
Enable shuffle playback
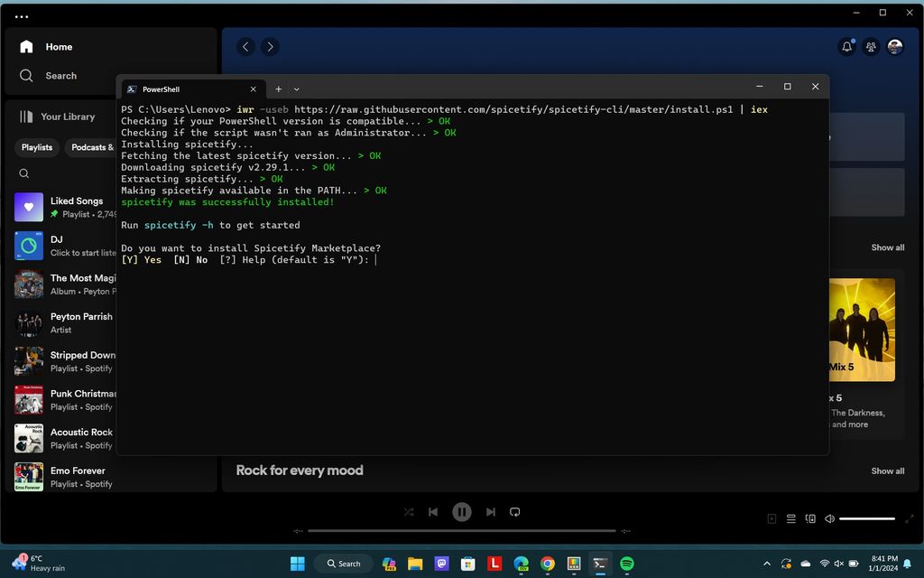click(408, 511)
